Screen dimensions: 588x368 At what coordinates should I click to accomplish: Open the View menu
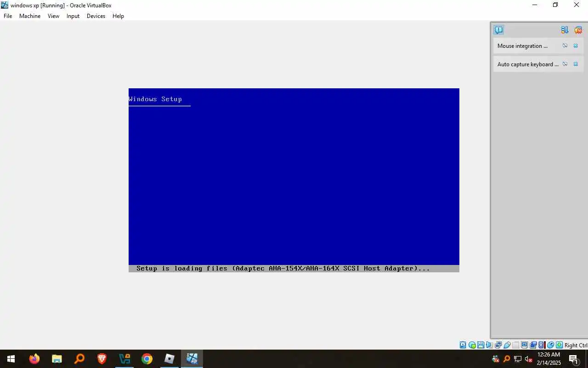coord(53,16)
